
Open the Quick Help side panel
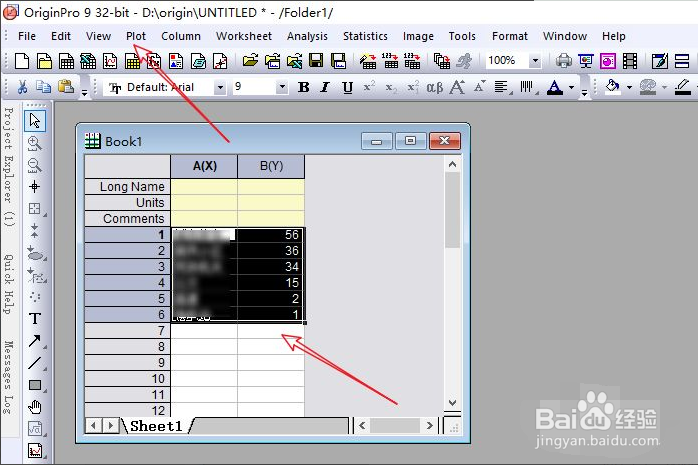click(9, 284)
